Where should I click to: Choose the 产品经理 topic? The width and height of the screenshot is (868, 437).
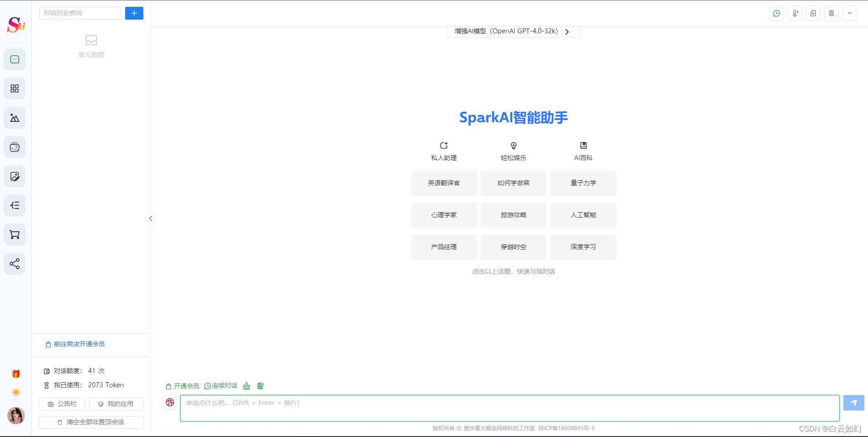444,247
